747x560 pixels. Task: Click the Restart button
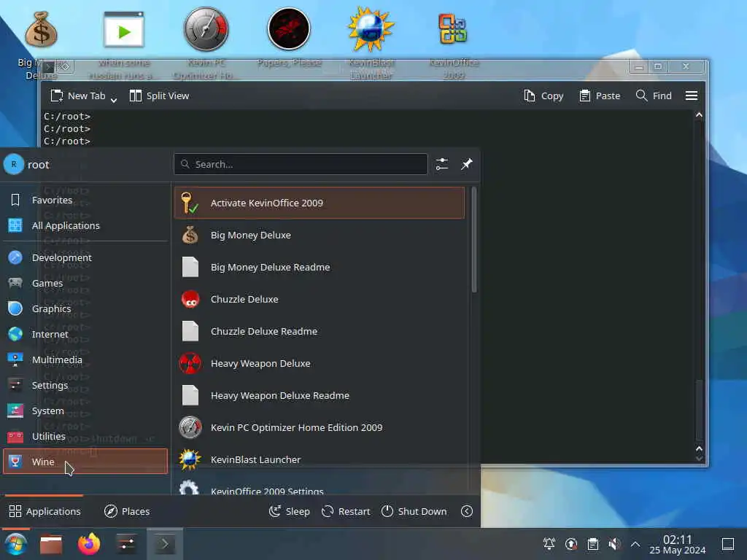click(x=346, y=511)
